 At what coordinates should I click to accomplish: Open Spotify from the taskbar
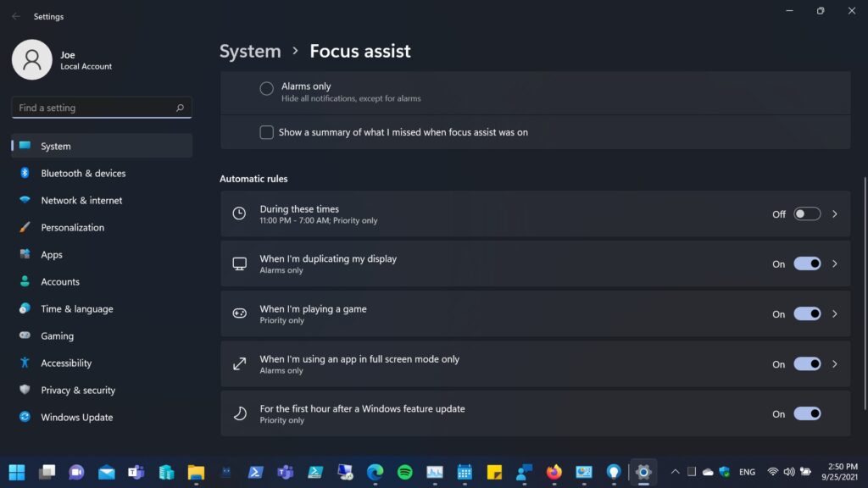[x=405, y=472]
